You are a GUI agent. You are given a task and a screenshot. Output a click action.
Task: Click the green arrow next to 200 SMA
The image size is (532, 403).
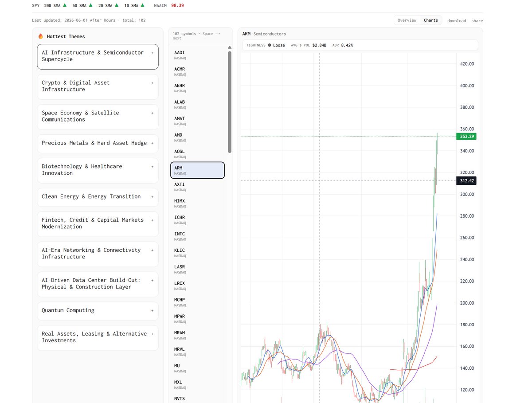pos(65,5)
